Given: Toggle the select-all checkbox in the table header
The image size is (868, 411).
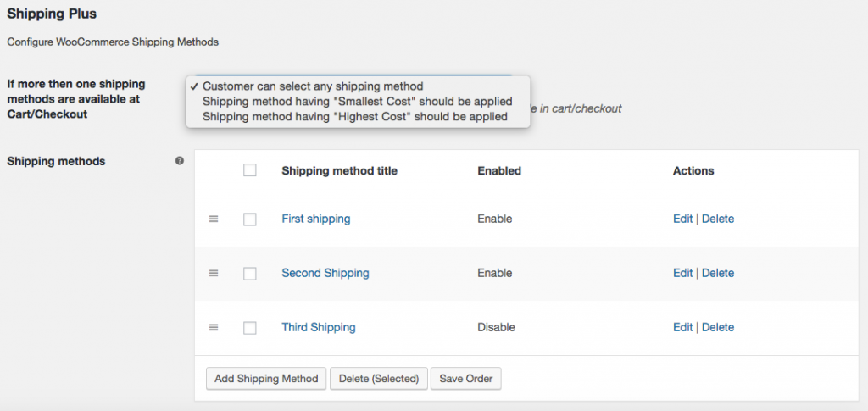Looking at the screenshot, I should pos(250,170).
